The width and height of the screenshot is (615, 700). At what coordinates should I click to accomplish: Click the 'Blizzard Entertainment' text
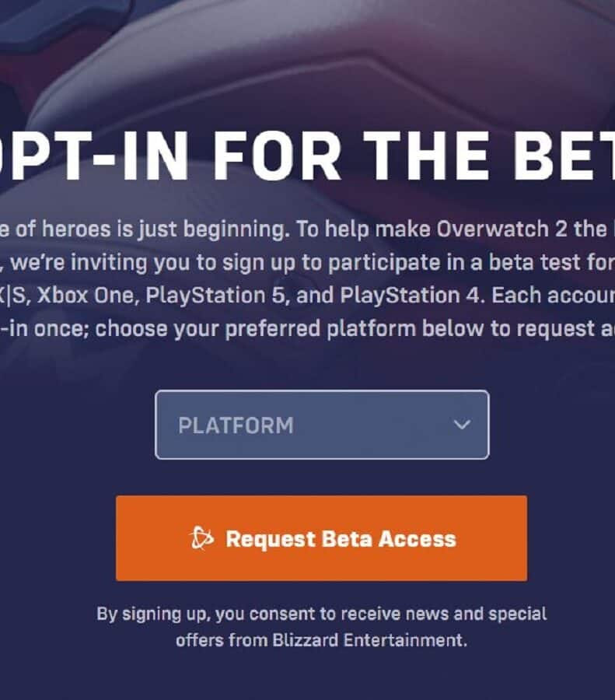(369, 640)
